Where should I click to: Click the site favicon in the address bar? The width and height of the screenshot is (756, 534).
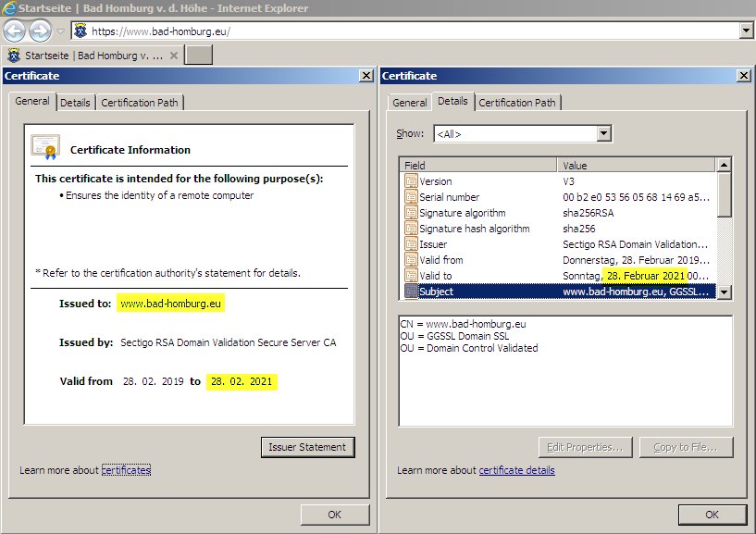click(81, 31)
